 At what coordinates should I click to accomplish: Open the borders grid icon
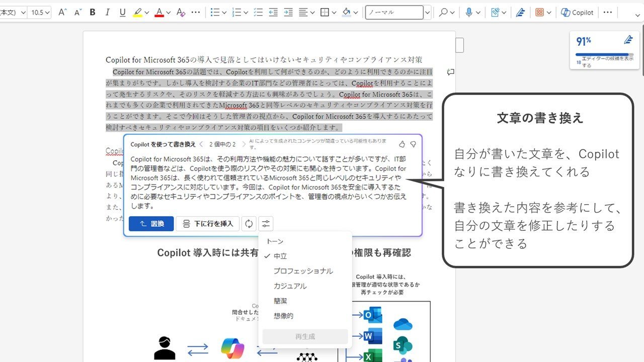325,12
